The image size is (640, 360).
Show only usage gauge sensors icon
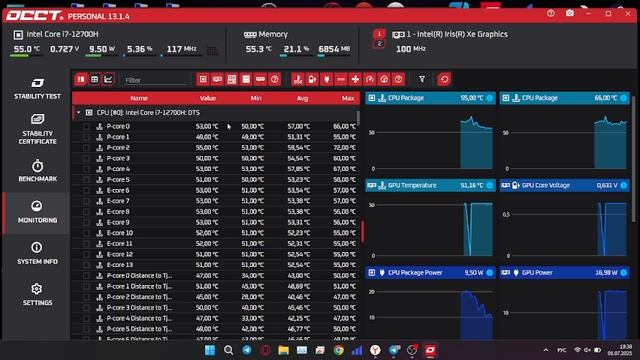coord(369,80)
